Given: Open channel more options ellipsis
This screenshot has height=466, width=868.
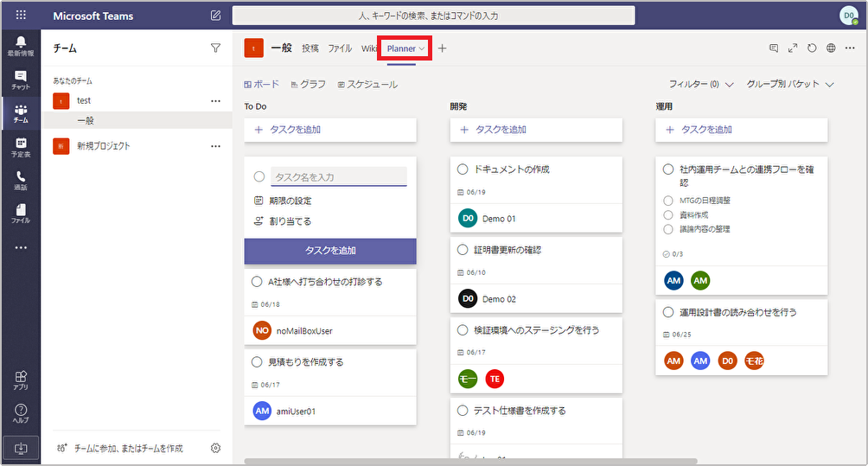Looking at the screenshot, I should (851, 48).
